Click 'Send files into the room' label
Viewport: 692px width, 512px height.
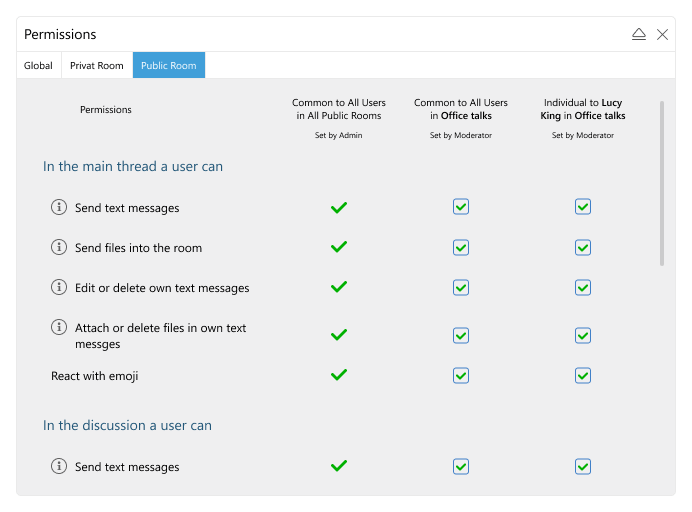pyautogui.click(x=138, y=248)
